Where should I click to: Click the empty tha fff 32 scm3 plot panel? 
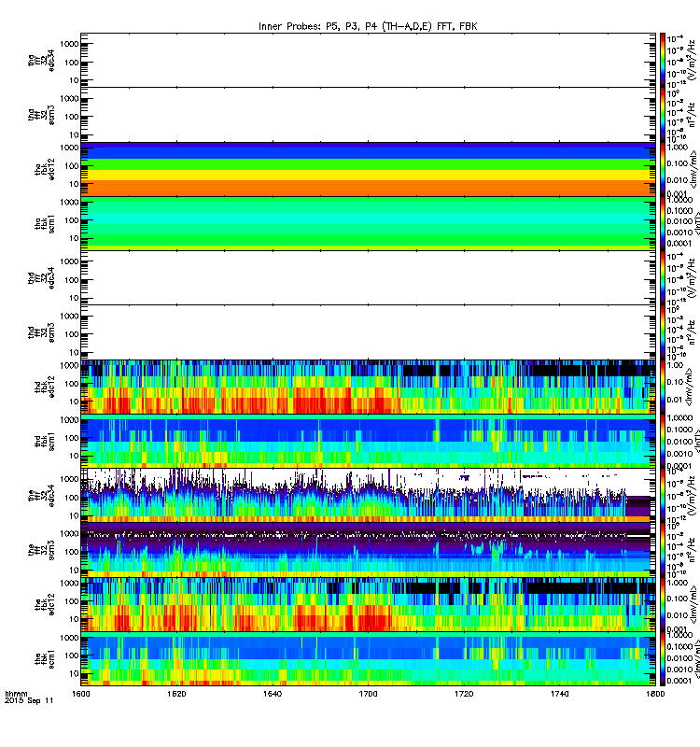tap(368, 115)
